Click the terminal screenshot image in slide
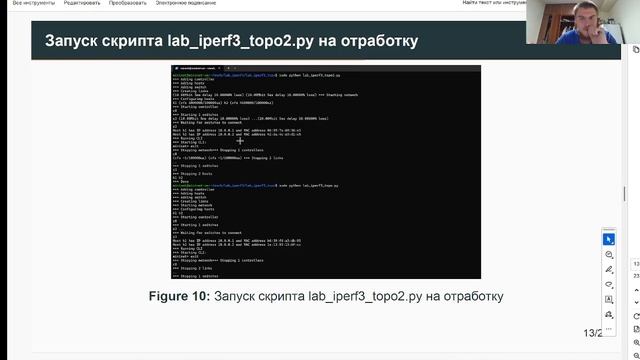 (326, 172)
